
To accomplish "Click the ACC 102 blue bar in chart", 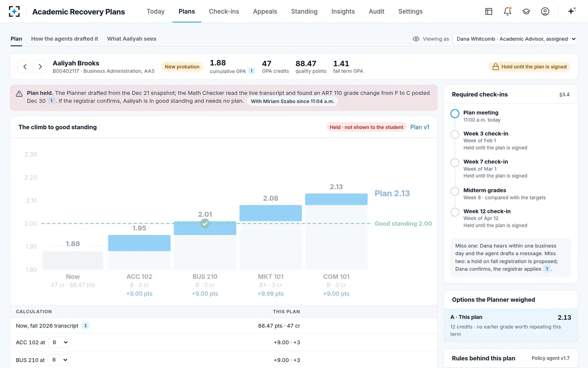I will pyautogui.click(x=139, y=243).
